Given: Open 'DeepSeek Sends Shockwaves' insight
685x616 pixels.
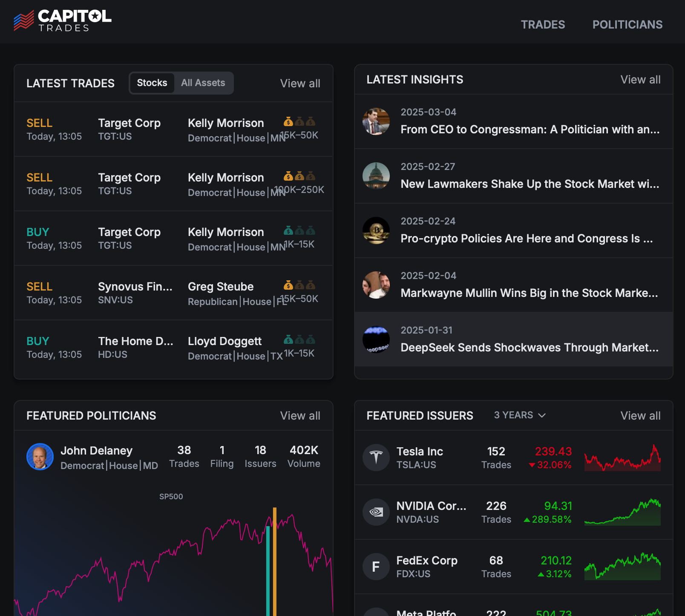Looking at the screenshot, I should pyautogui.click(x=530, y=348).
